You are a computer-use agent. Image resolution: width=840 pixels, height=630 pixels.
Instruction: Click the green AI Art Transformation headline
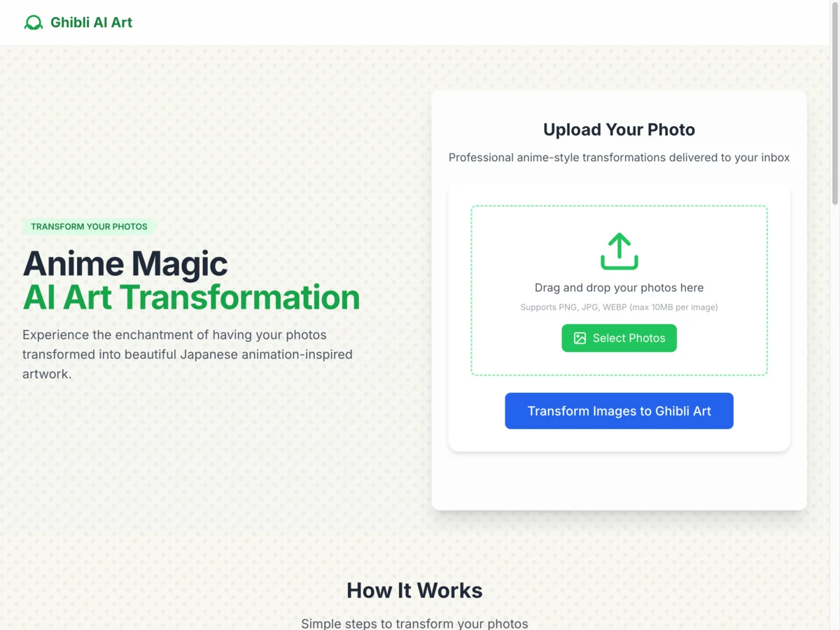coord(191,297)
